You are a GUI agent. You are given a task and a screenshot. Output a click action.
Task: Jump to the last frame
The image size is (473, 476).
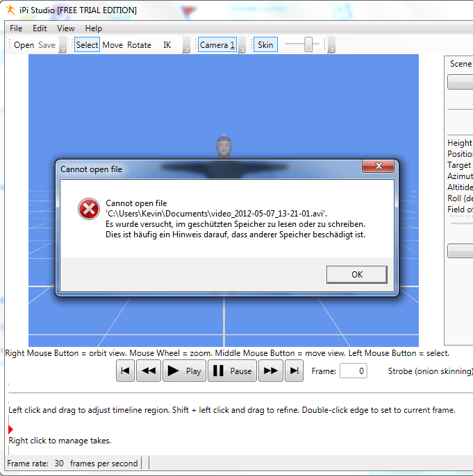[294, 371]
